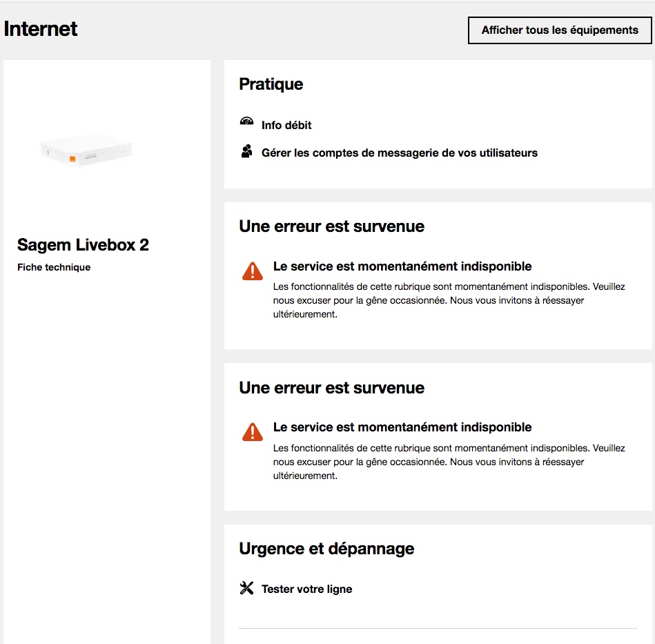Click the upper red warning triangle icon
The height and width of the screenshot is (644, 655).
(x=253, y=271)
